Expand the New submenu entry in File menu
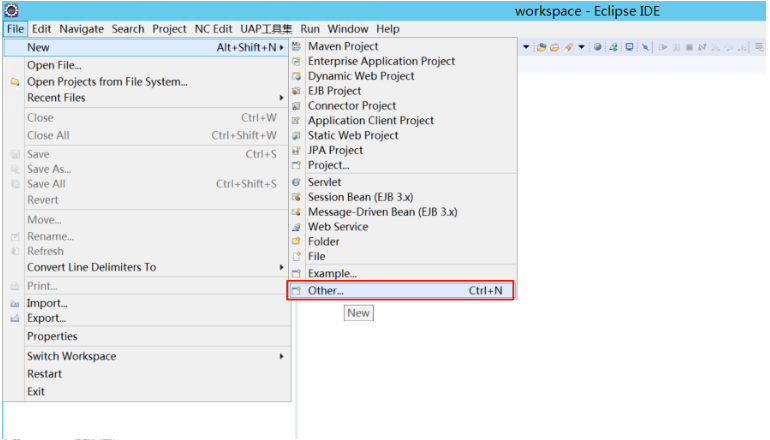 [x=146, y=48]
